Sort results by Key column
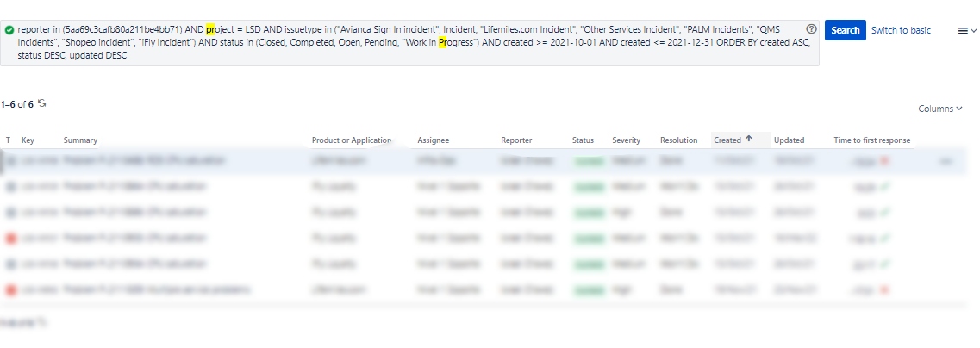Viewport: 980px width, 348px height. 28,140
